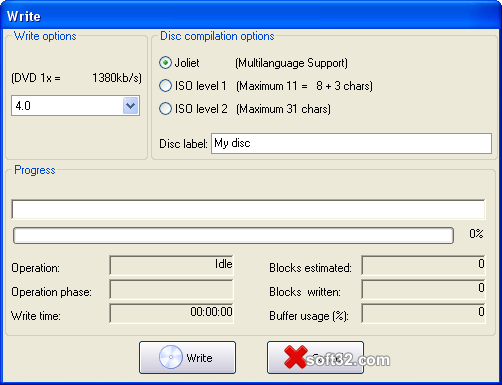Open the write speed dropdown arrow
502x385 pixels.
point(130,106)
